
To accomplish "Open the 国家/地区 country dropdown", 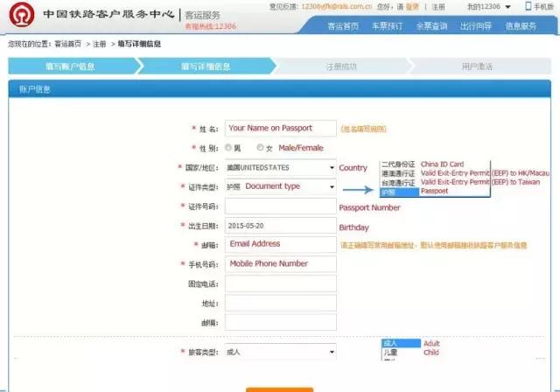I will 281,167.
